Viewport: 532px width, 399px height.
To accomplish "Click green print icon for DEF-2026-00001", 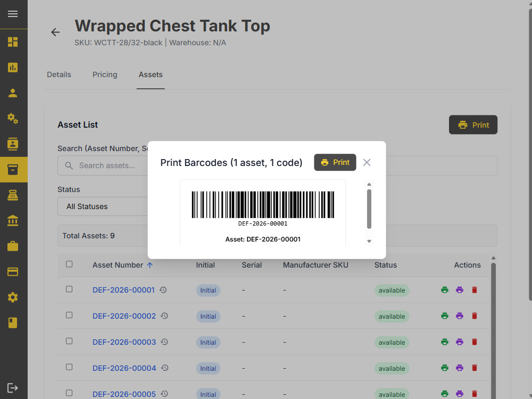I will click(444, 290).
